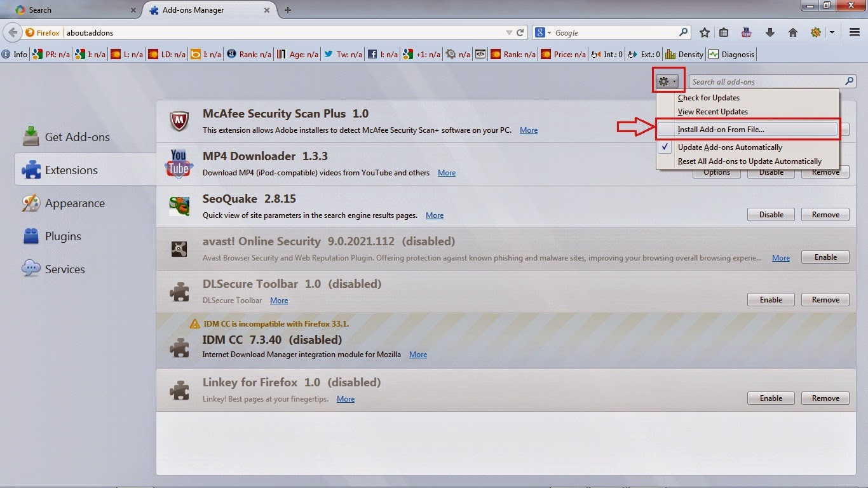Screen dimensions: 868x488
Task: Open More link for avast! Online Security
Action: 781,258
